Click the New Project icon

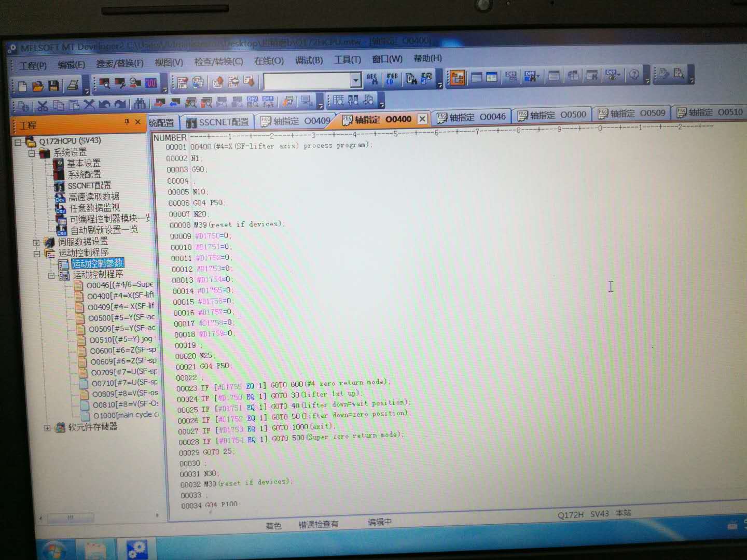22,86
